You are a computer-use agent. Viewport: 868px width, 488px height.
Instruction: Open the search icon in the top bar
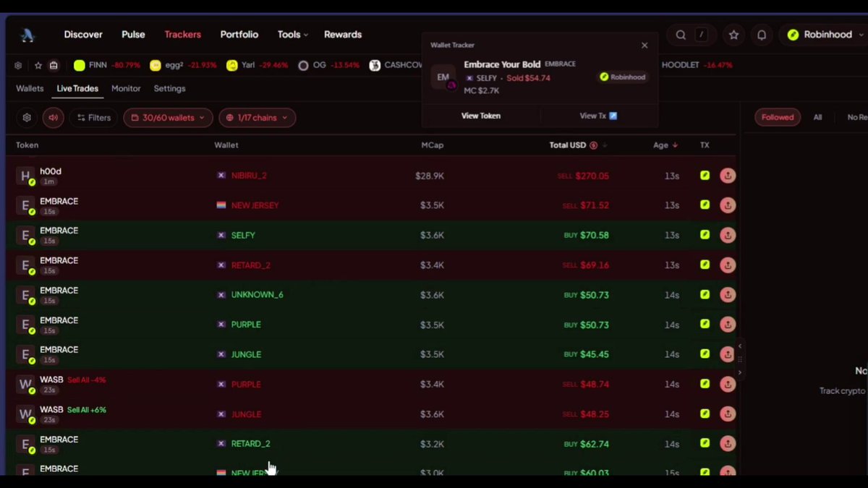(x=681, y=35)
